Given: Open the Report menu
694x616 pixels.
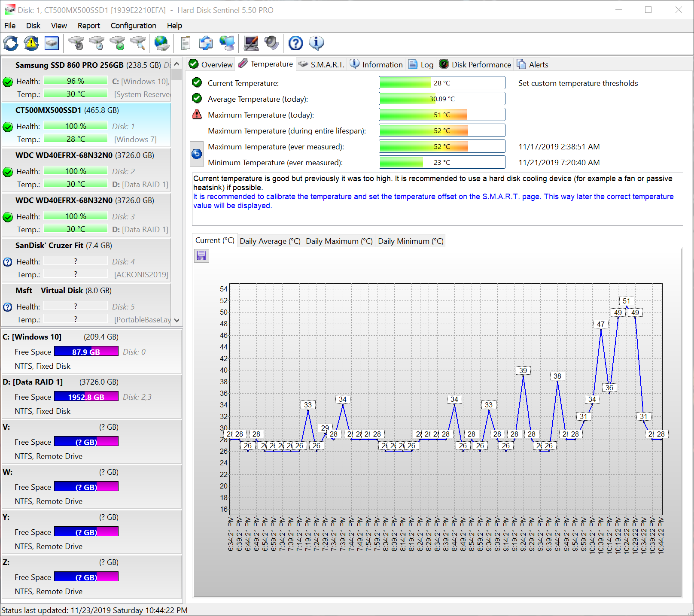Looking at the screenshot, I should 89,26.
